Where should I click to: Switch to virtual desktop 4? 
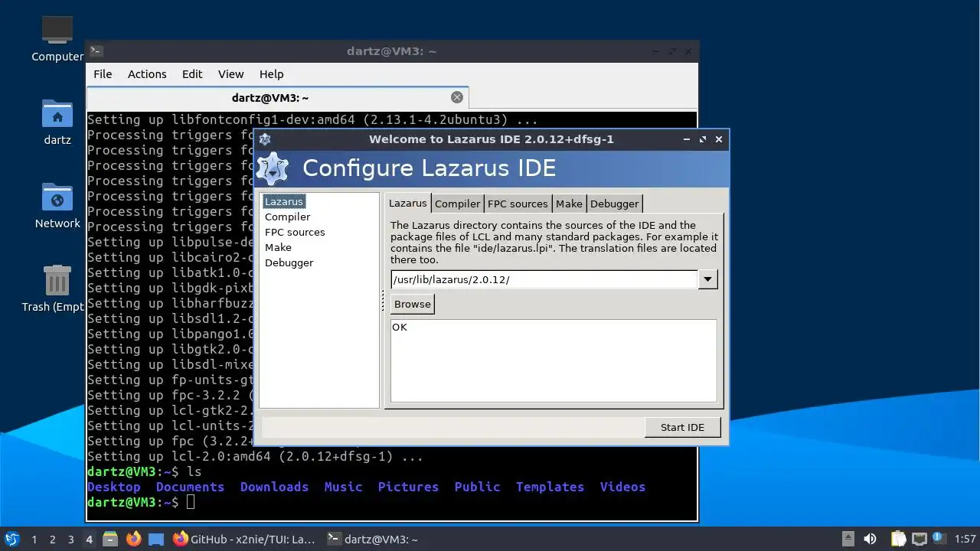point(89,540)
